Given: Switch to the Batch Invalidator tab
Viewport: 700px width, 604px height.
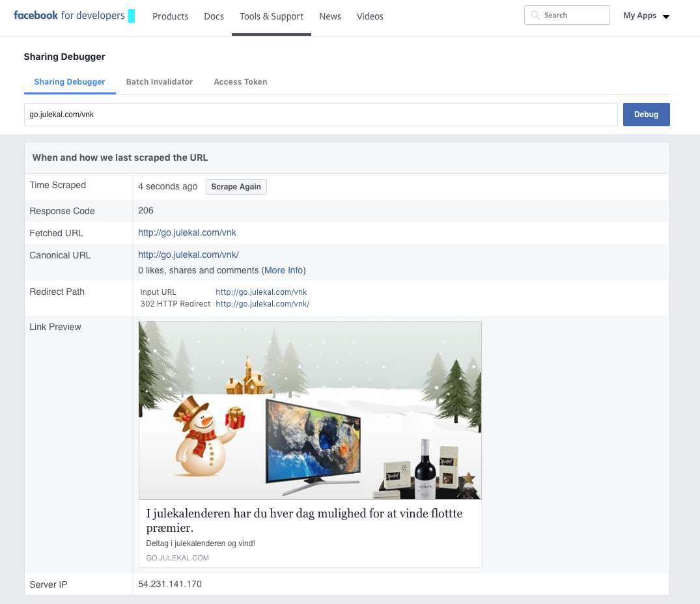Looking at the screenshot, I should 160,82.
